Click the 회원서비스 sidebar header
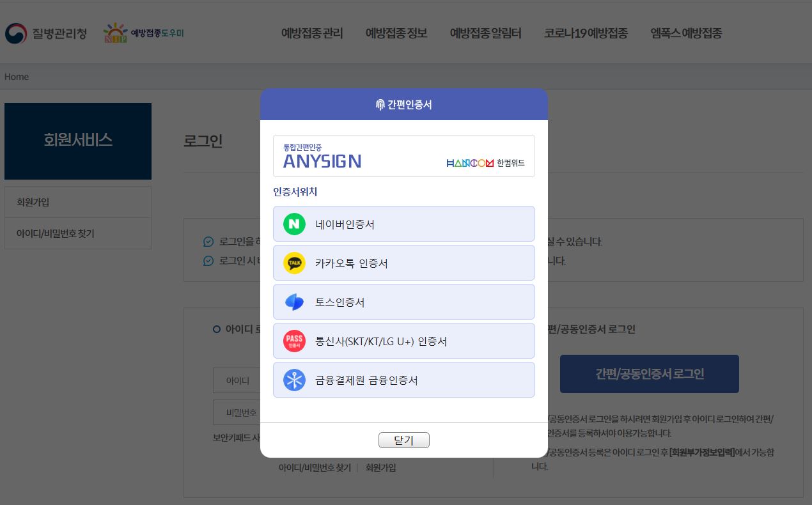 tap(78, 141)
